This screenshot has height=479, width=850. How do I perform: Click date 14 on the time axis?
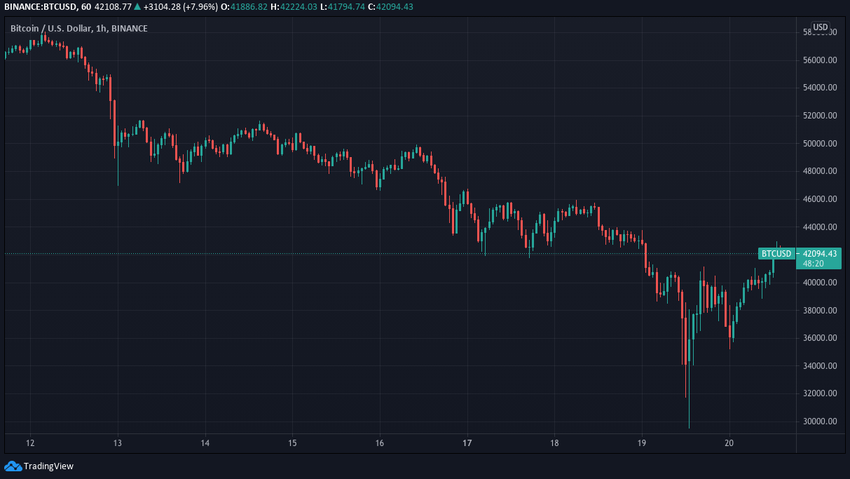coord(205,443)
